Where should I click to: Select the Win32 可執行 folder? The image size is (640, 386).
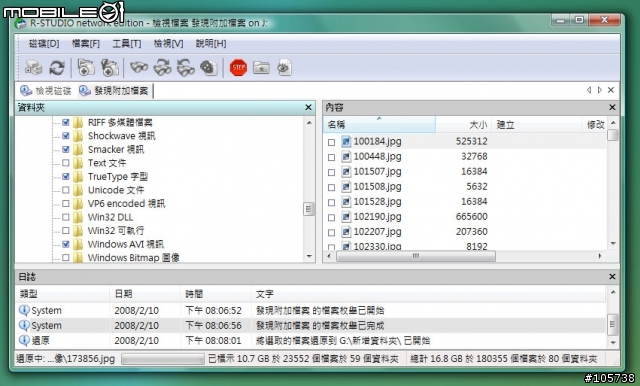coord(116,231)
